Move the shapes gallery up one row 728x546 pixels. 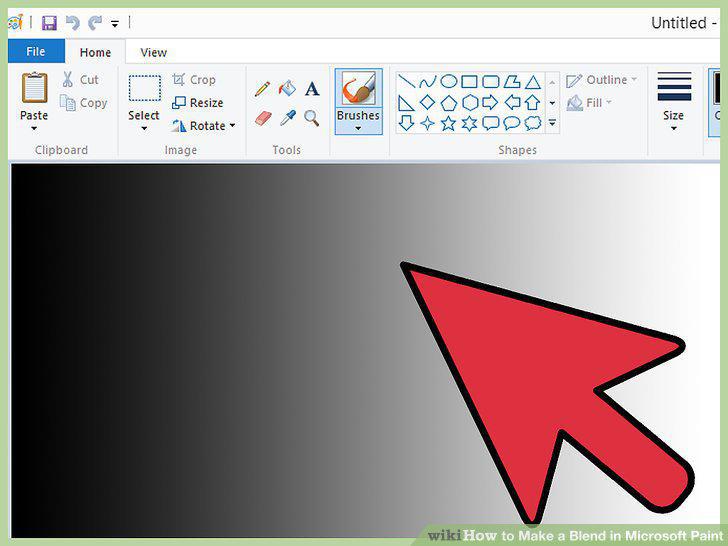pyautogui.click(x=552, y=82)
